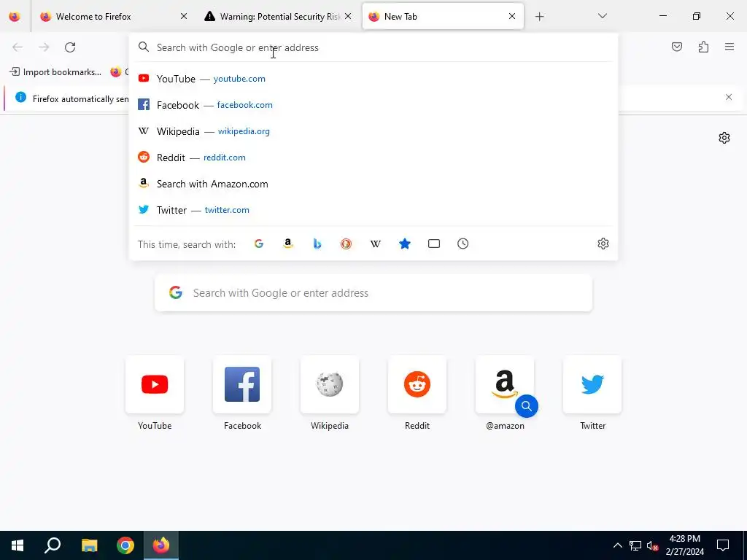Open the @amazon search shortcut tile
The width and height of the screenshot is (747, 560).
tap(505, 384)
